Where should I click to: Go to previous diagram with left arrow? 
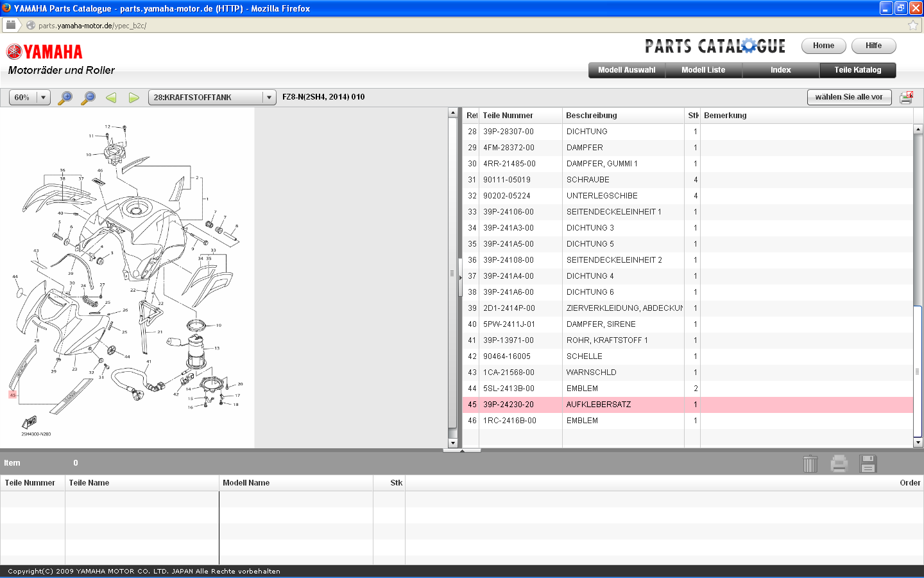(111, 98)
